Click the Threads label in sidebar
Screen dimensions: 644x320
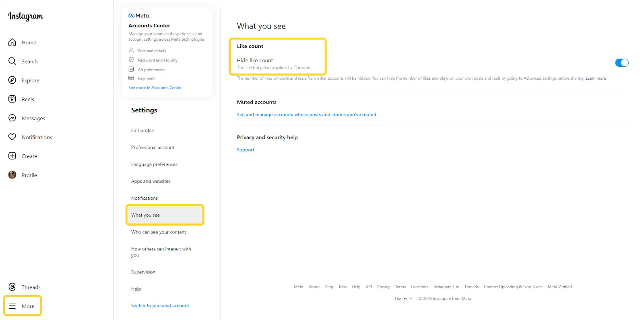(31, 287)
